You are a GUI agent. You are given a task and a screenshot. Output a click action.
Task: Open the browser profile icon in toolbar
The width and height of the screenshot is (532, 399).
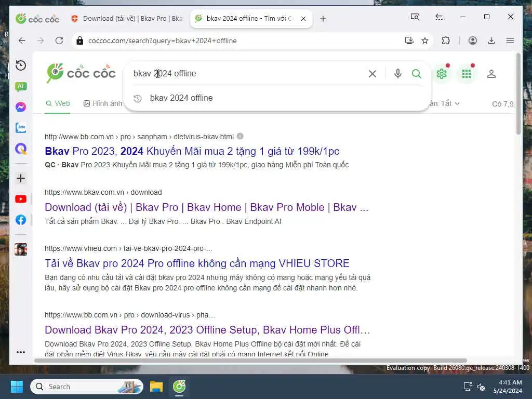pos(472,41)
